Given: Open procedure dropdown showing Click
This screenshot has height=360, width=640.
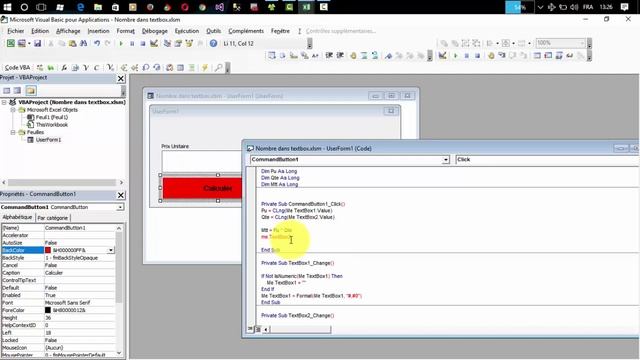Looking at the screenshot, I should coord(547,160).
